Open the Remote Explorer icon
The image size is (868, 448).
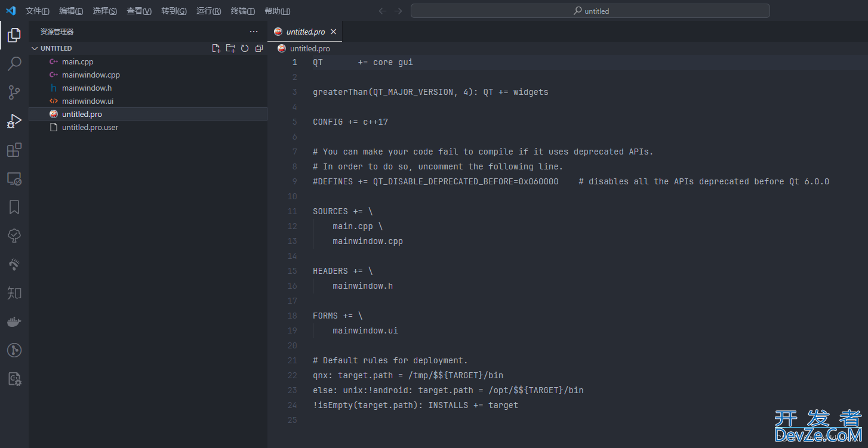14,178
